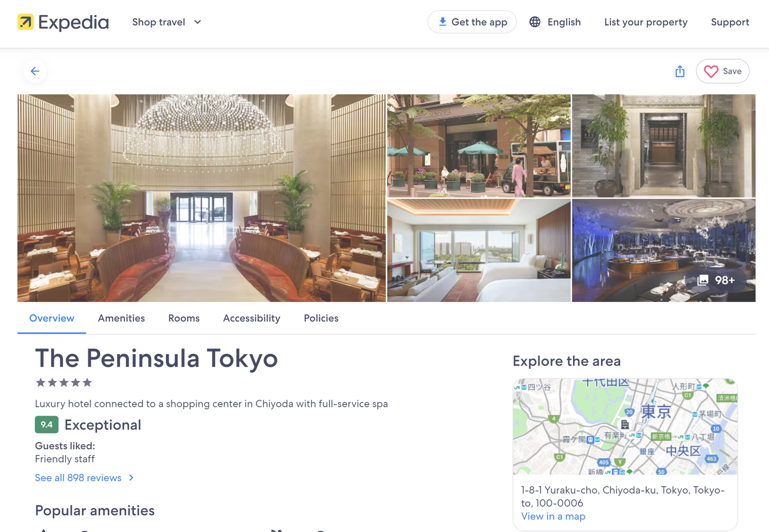Image resolution: width=769 pixels, height=532 pixels.
Task: Click the five-star rating icons
Action: coord(64,383)
